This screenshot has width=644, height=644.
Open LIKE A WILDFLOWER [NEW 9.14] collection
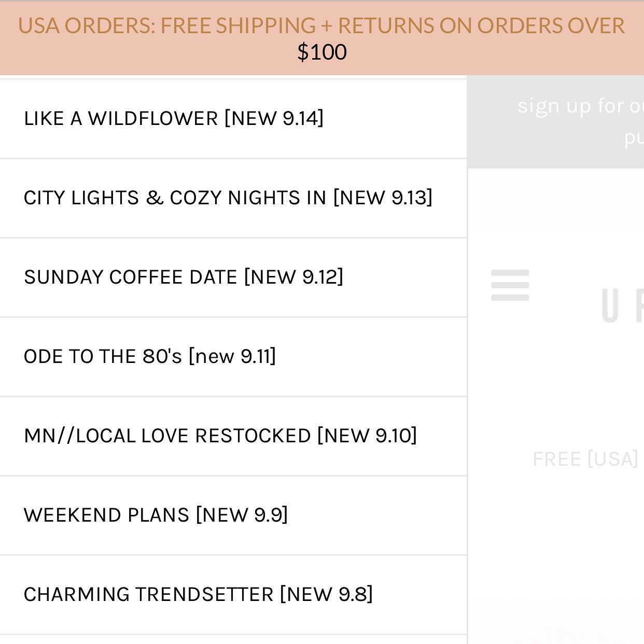(x=174, y=119)
